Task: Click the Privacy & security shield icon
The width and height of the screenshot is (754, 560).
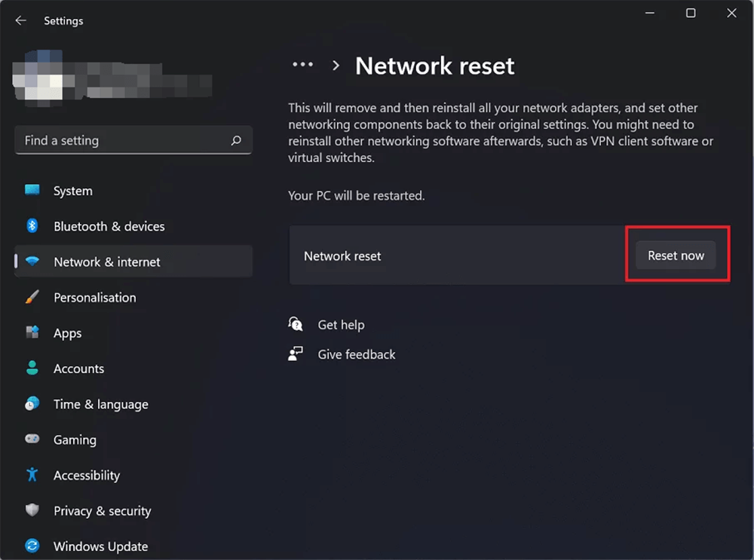Action: click(32, 511)
